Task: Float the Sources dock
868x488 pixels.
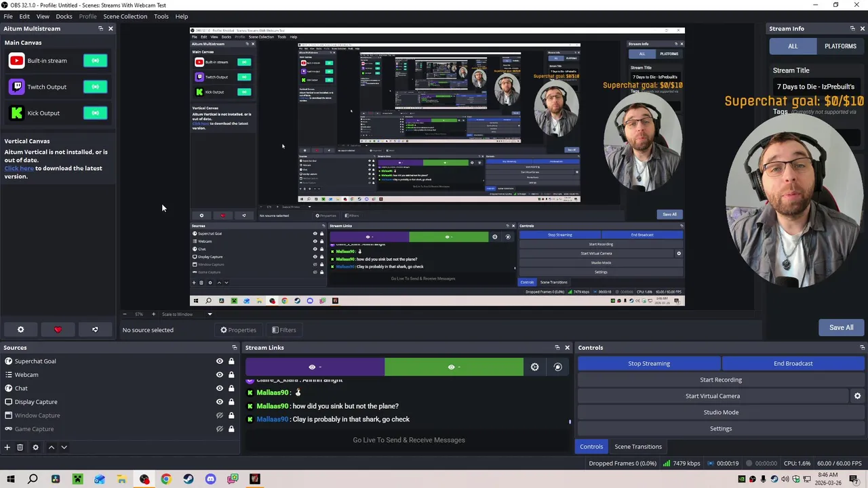Action: (234, 348)
